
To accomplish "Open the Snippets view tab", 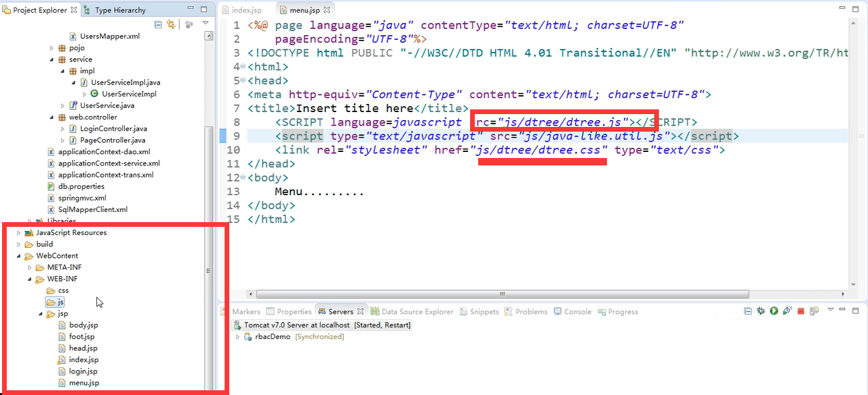I will click(479, 311).
